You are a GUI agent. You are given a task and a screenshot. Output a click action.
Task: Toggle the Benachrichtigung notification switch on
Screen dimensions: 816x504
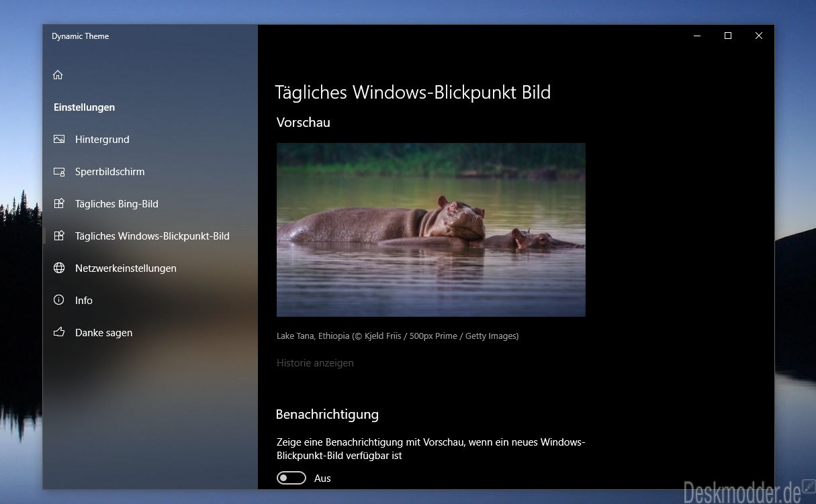tap(291, 478)
